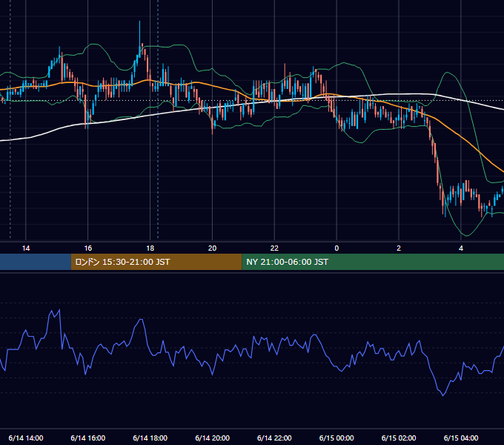
Task: Click the 6/14 16:00 time label
Action: 87,438
